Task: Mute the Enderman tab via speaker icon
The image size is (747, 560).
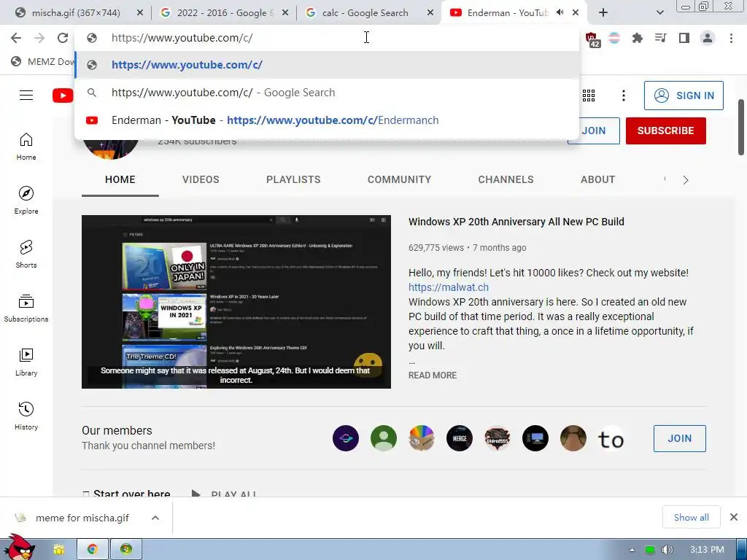Action: pos(560,12)
